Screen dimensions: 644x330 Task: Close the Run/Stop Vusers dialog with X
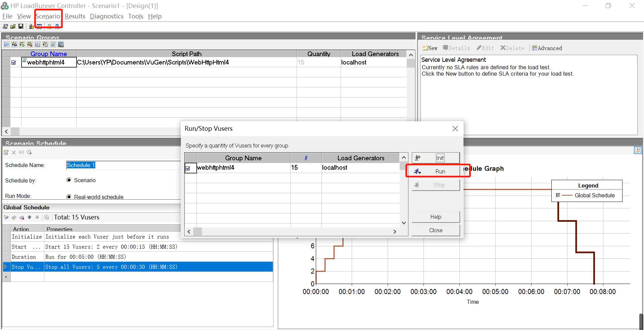[x=455, y=128]
